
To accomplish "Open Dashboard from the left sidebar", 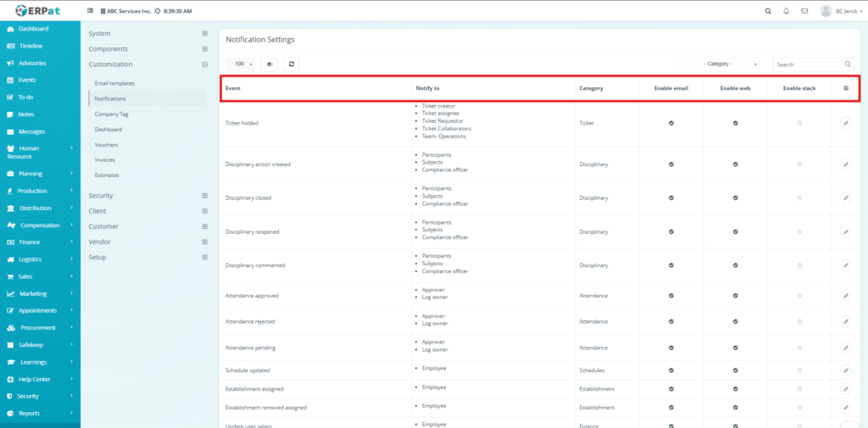I will [33, 29].
